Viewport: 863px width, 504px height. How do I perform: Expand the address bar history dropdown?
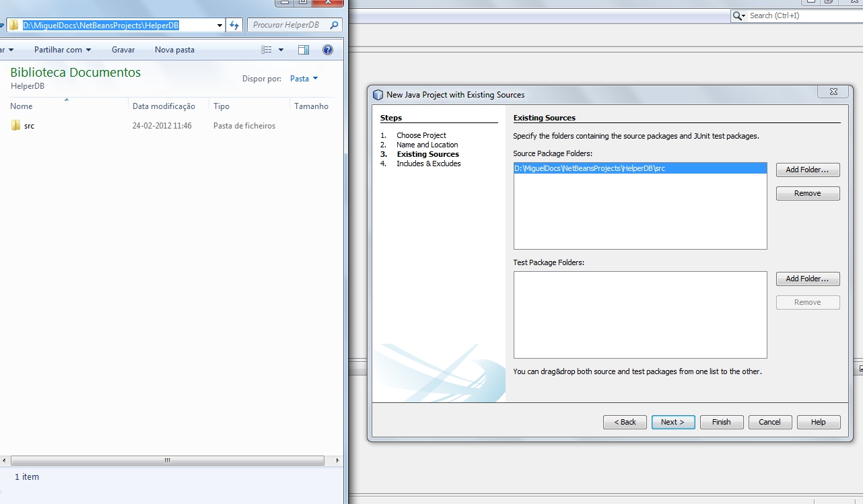pyautogui.click(x=219, y=24)
